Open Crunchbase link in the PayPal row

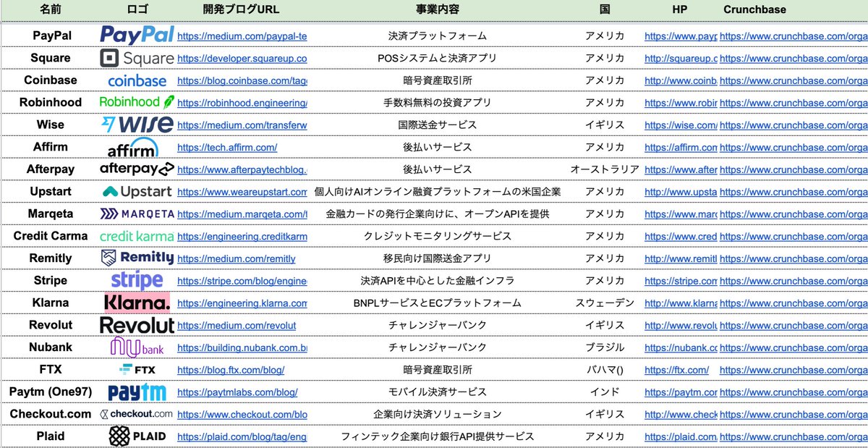tap(793, 35)
